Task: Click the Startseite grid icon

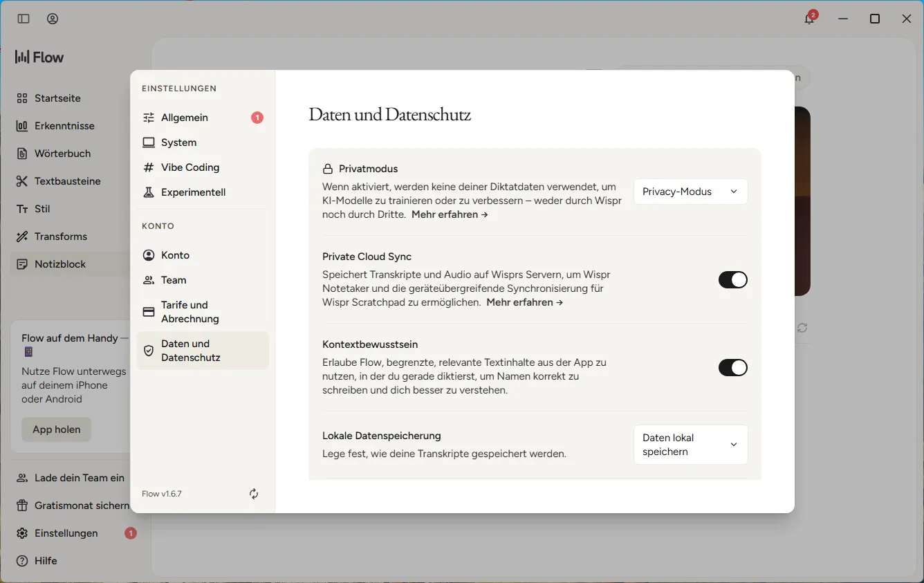Action: [x=22, y=98]
